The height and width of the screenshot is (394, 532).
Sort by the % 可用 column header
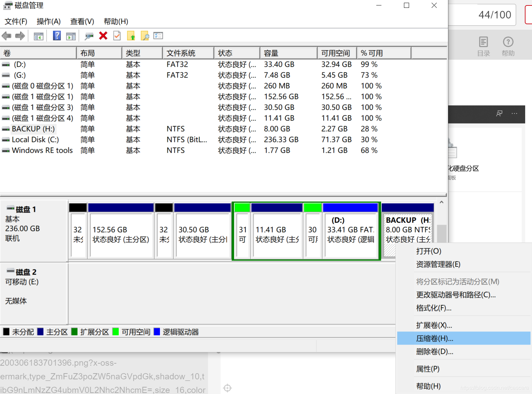pyautogui.click(x=384, y=53)
